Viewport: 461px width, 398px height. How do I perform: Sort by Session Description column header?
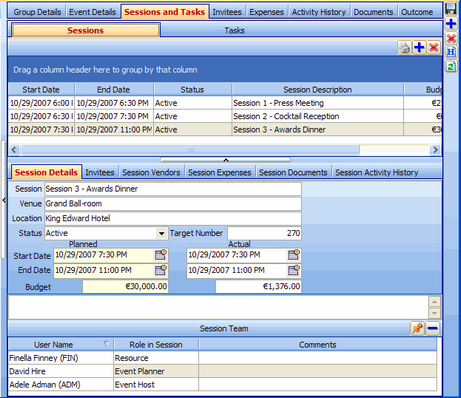[x=318, y=90]
